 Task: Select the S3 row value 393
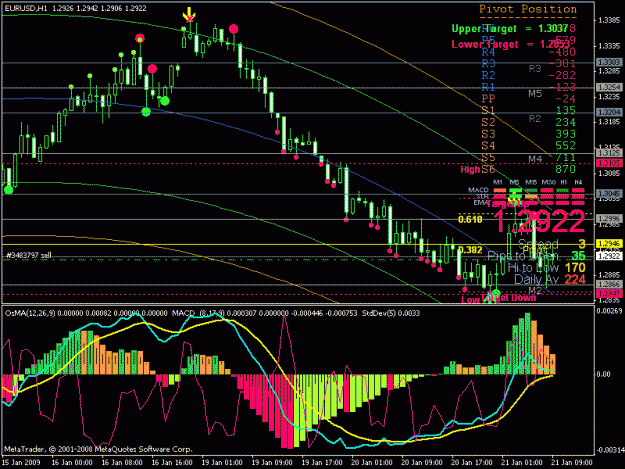[566, 134]
